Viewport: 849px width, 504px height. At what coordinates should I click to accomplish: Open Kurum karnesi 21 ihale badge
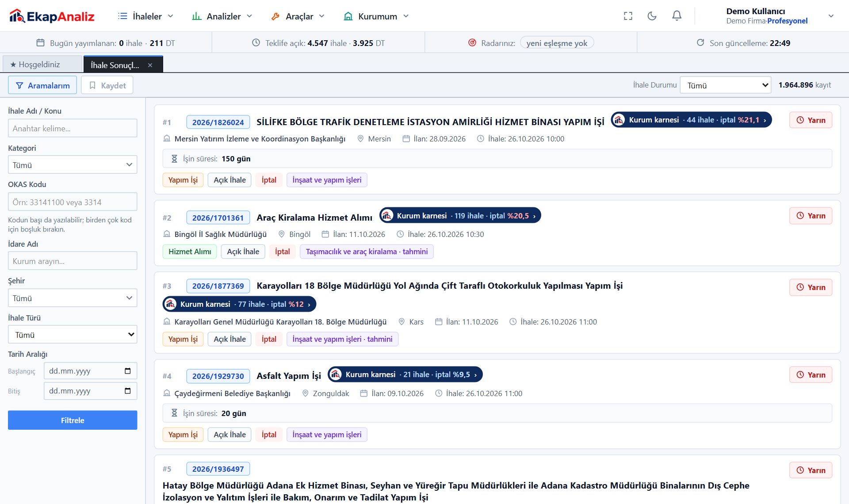pos(405,374)
